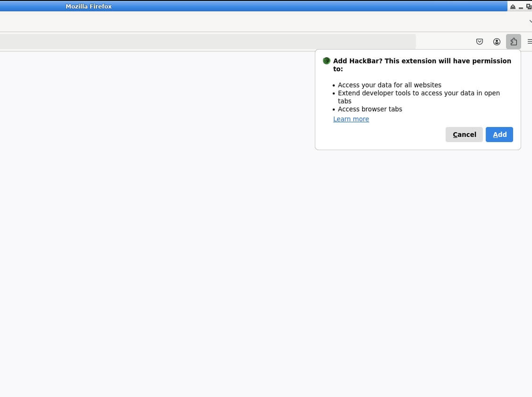Click the HackBar extension icon in the dialog

tap(326, 60)
